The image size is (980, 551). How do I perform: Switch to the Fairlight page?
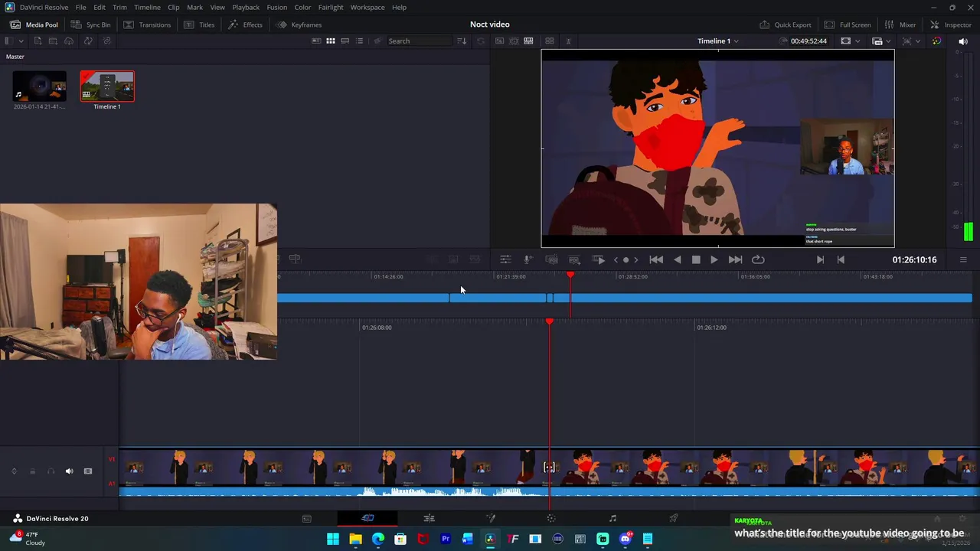[x=612, y=518]
